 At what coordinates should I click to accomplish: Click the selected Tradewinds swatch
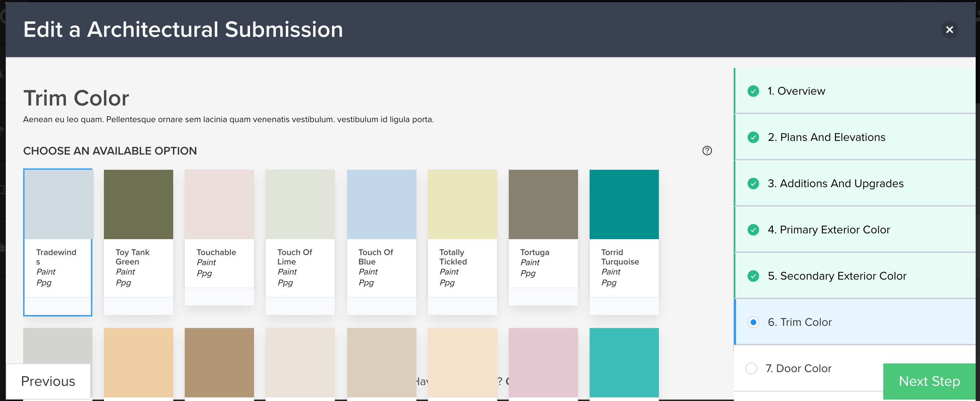tap(58, 204)
